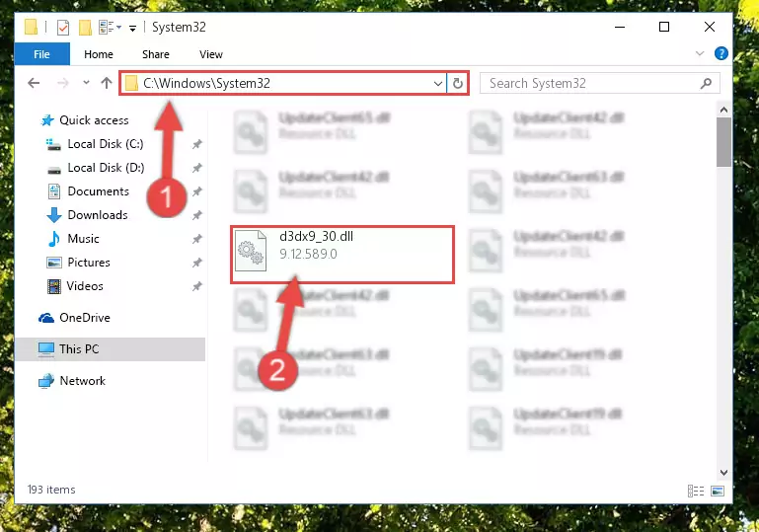Viewport: 759px width, 532px height.
Task: Click the pin icon beside Music
Action: tap(197, 239)
